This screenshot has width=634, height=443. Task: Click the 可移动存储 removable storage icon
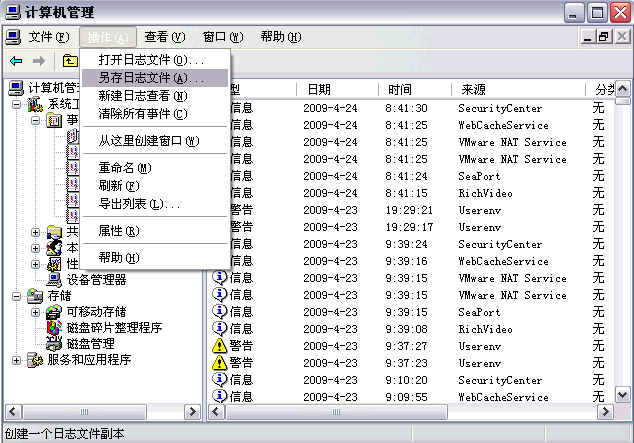tap(55, 312)
